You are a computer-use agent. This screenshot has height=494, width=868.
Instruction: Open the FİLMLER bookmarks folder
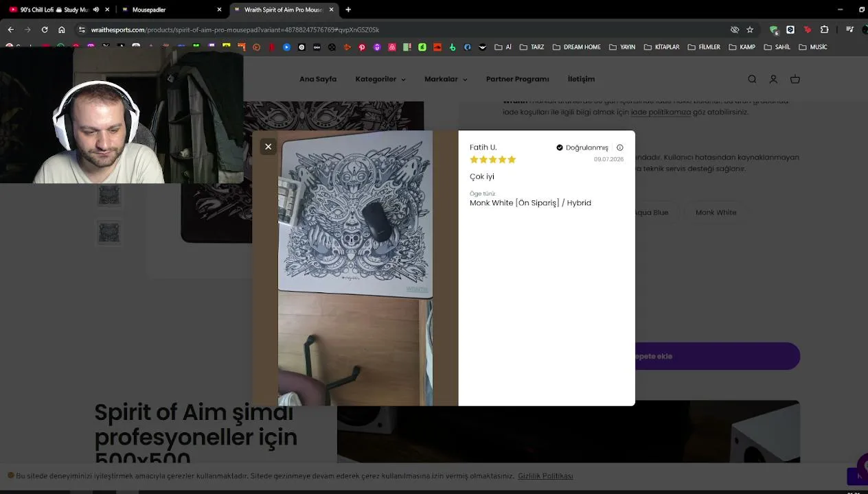point(704,47)
